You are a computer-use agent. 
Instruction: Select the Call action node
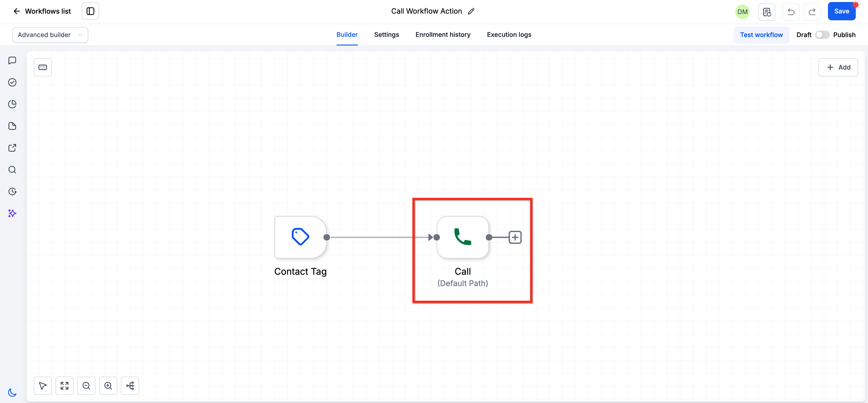tap(463, 237)
